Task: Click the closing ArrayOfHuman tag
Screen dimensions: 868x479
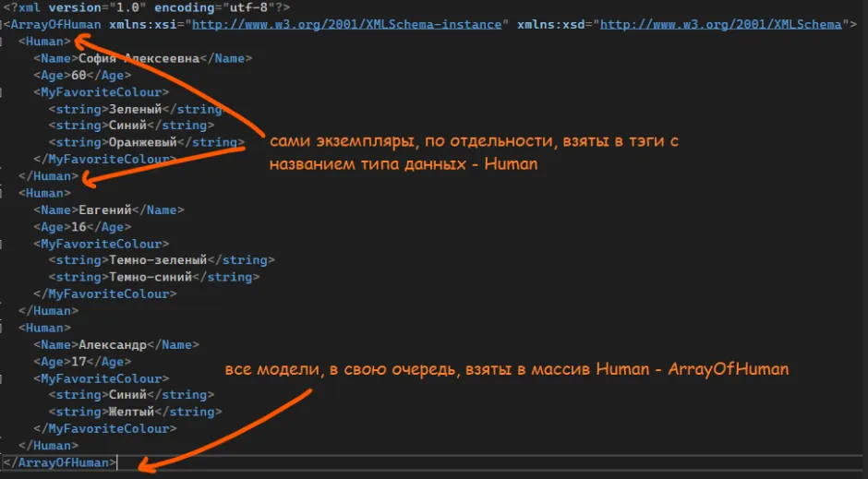Action: [x=59, y=462]
